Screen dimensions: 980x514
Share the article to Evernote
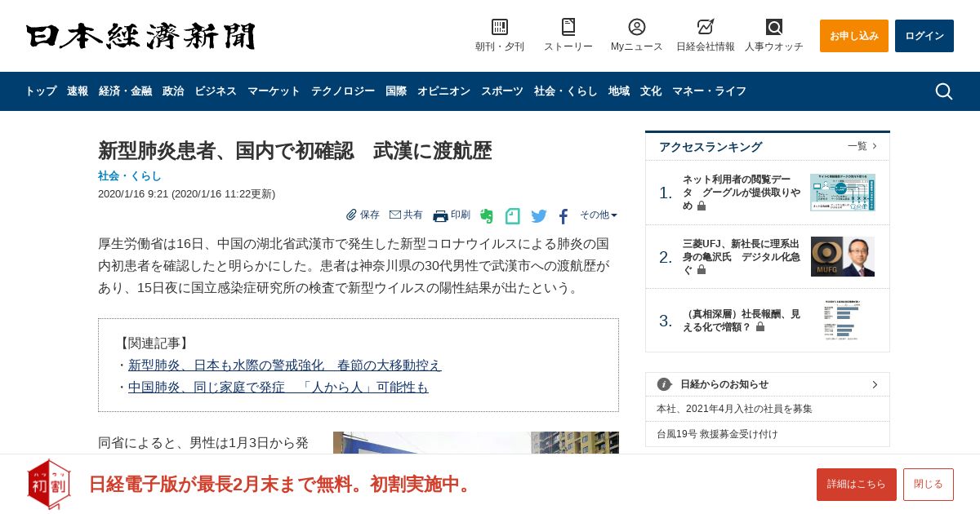pyautogui.click(x=487, y=216)
